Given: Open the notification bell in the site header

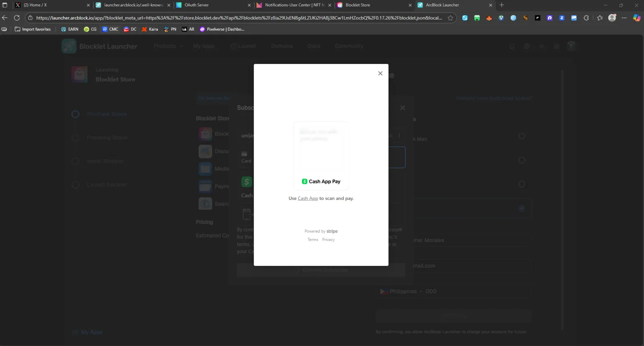Looking at the screenshot, I should [x=512, y=46].
